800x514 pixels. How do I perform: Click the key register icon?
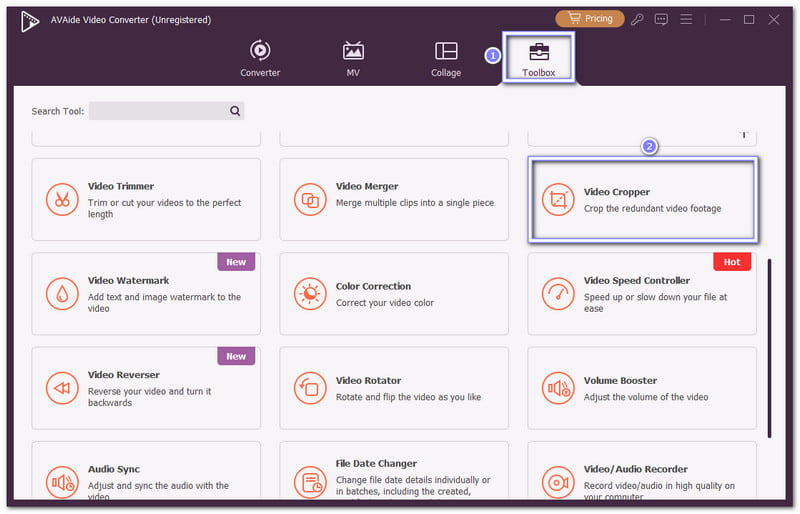pos(637,19)
